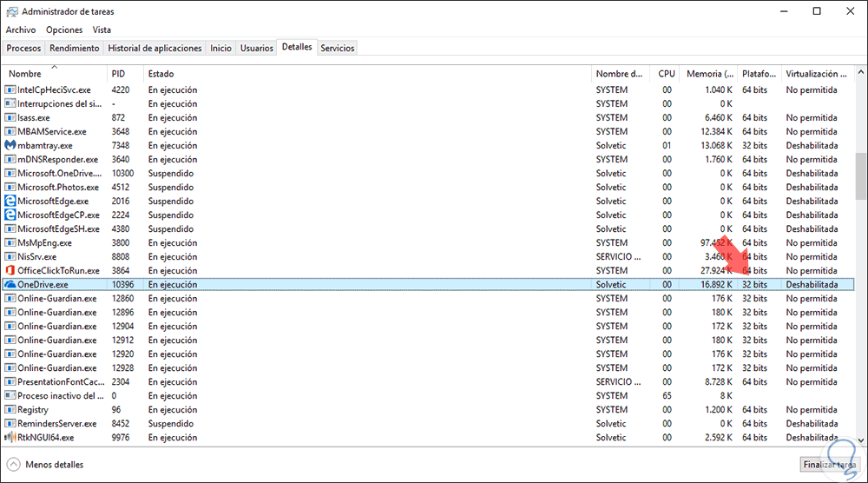Click the vertical scrollbar thumb
868x483 pixels.
coord(861,176)
